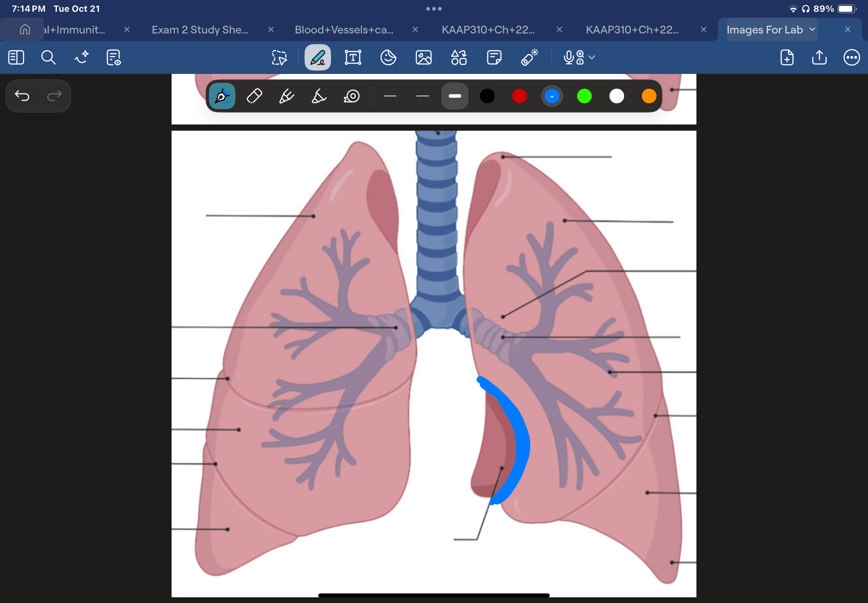Expand the audio recording options chevron
868x603 pixels.
(x=591, y=57)
